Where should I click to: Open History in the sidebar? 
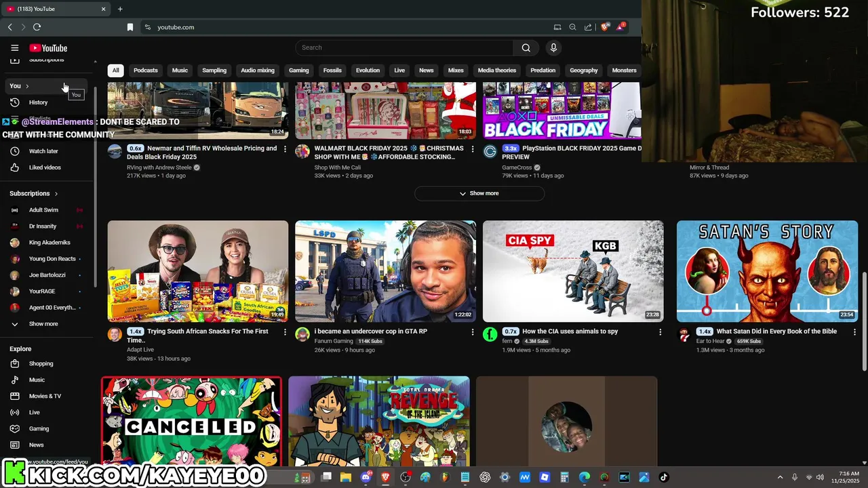pyautogui.click(x=47, y=102)
